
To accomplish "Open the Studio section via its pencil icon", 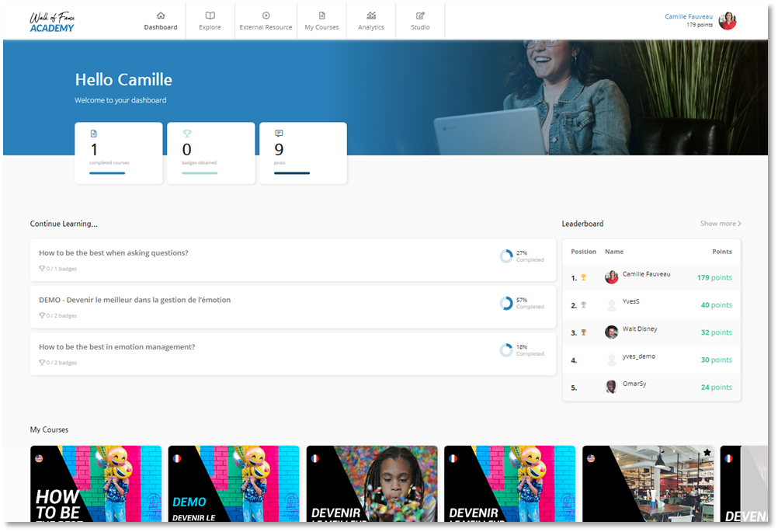I will pos(419,16).
